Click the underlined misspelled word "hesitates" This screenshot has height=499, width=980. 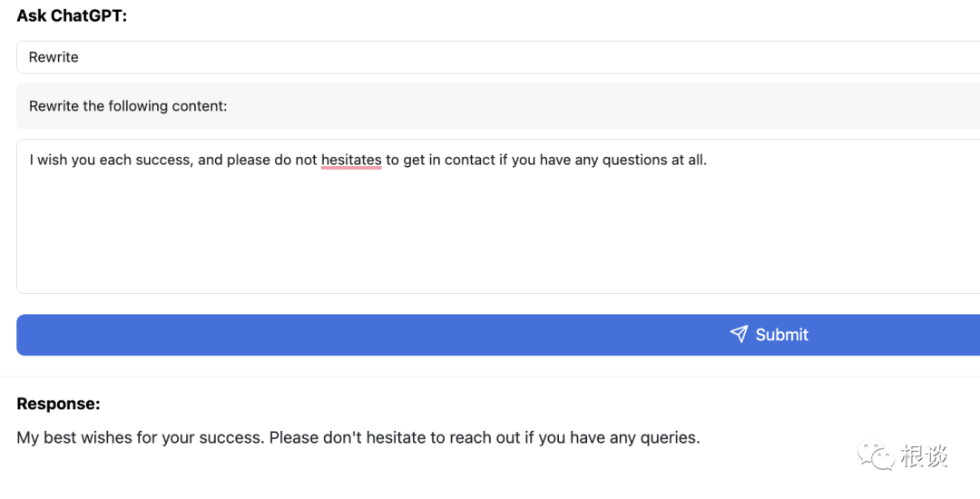point(351,160)
